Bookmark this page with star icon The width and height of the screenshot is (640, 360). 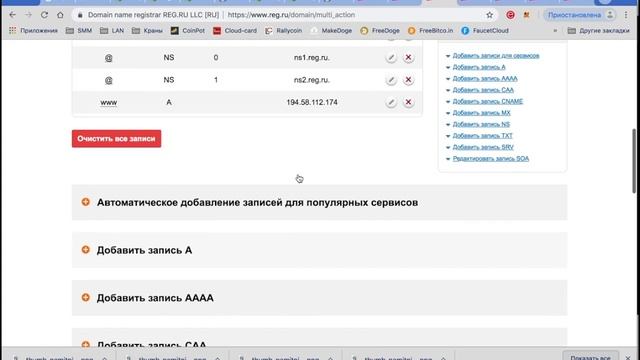pyautogui.click(x=489, y=15)
